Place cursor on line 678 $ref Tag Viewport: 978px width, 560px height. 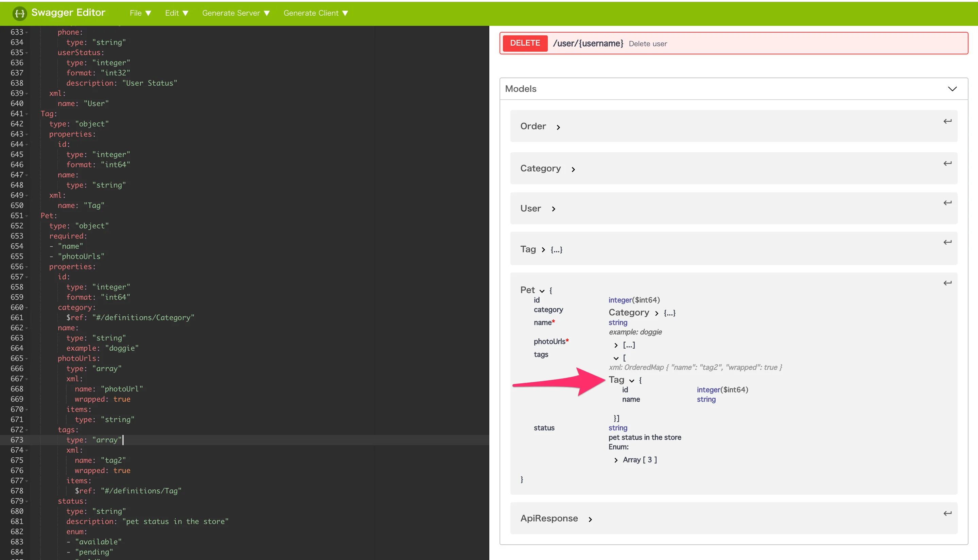[140, 491]
